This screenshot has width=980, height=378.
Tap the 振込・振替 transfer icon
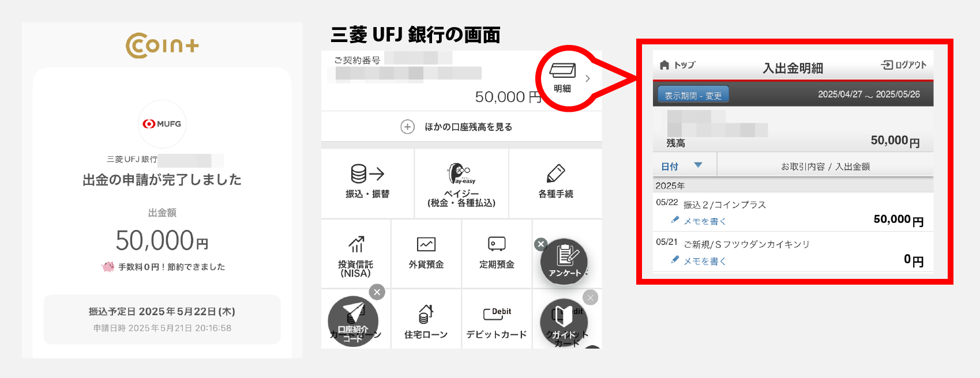(367, 173)
